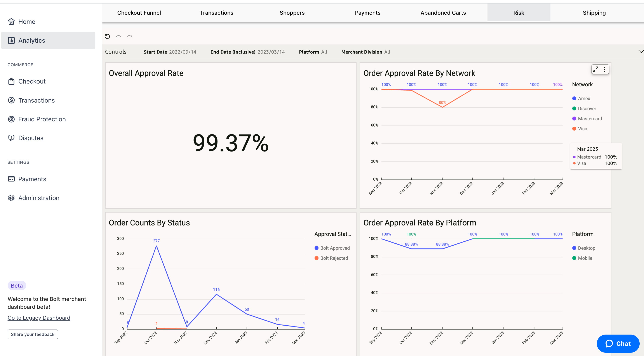Click the 277 data point on Order Counts chart

tap(157, 246)
